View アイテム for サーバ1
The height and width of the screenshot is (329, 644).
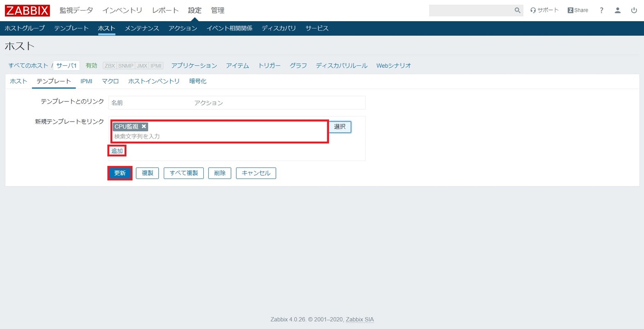[x=237, y=65]
